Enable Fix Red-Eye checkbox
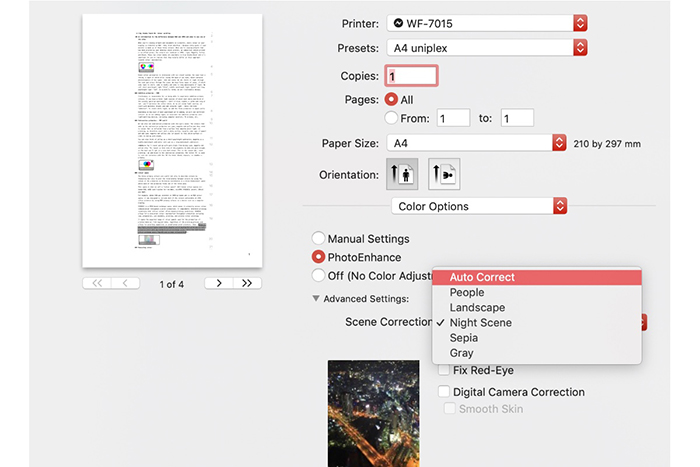Screen dimensions: 700x467 (444, 370)
